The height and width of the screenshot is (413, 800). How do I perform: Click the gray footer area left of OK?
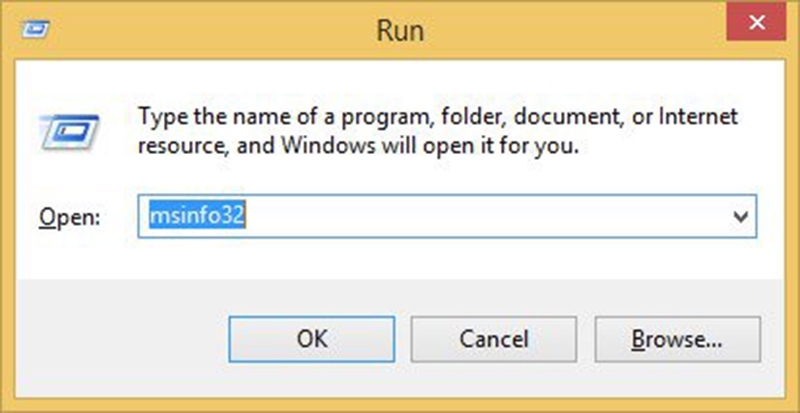pos(120,340)
